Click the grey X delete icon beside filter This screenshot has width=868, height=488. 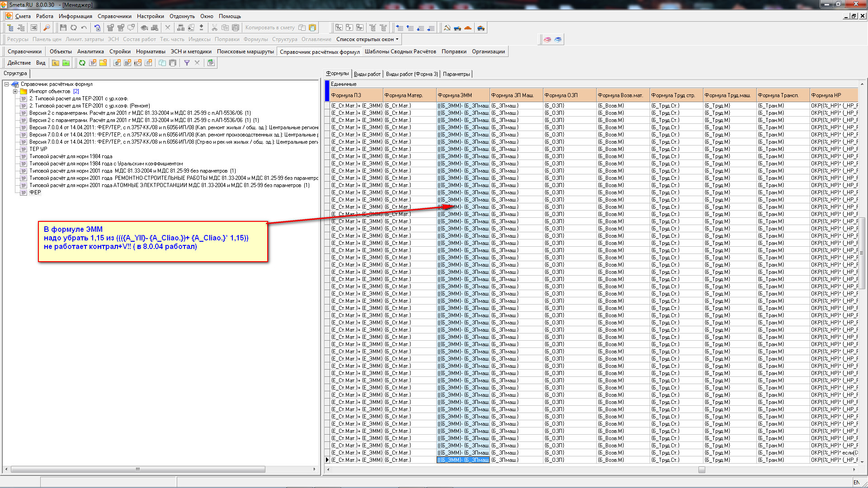point(197,63)
